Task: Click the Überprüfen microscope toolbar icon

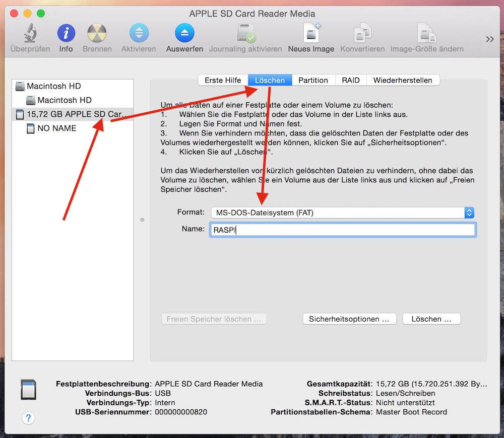Action: pos(30,33)
